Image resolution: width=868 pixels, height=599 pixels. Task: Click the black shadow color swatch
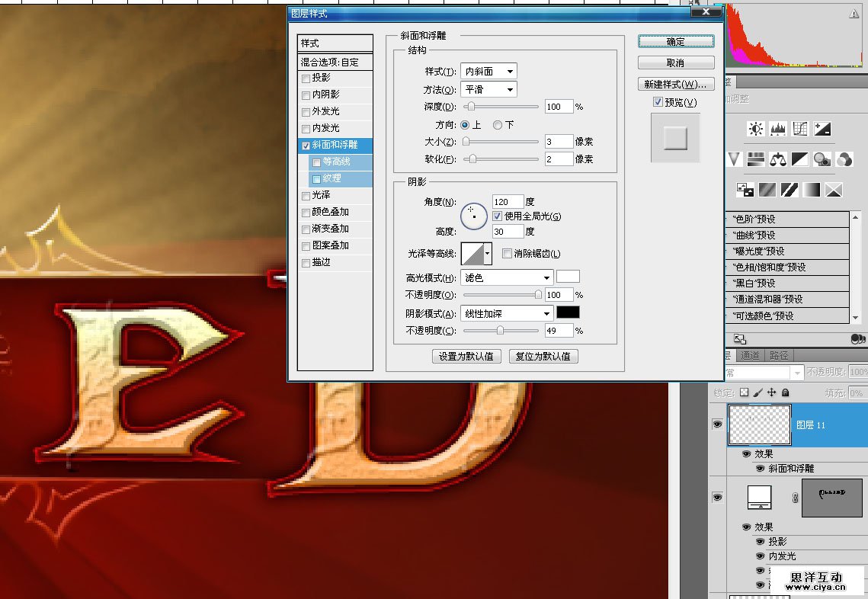568,313
